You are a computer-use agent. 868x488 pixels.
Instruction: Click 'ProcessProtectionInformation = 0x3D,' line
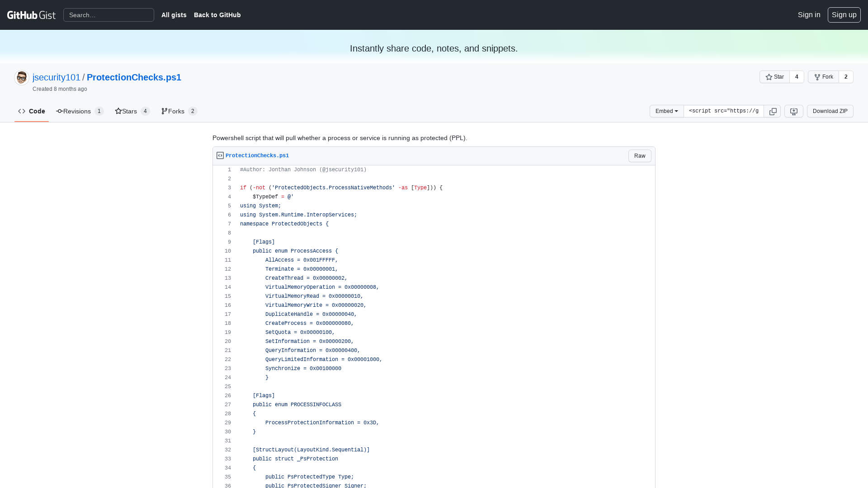[322, 423]
